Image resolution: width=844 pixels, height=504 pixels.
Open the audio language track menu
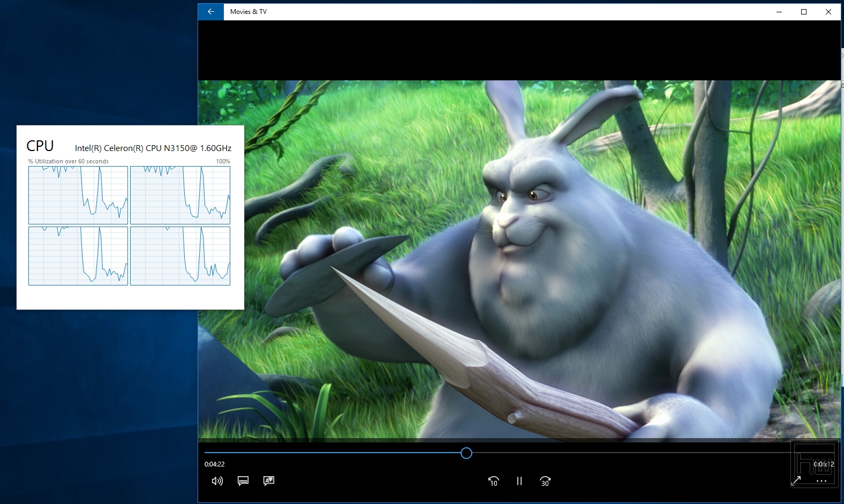[269, 481]
